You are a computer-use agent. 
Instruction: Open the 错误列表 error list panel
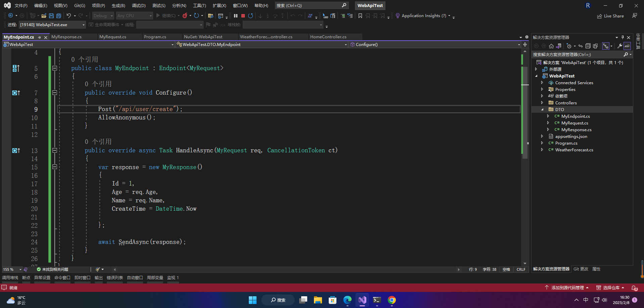click(x=115, y=277)
